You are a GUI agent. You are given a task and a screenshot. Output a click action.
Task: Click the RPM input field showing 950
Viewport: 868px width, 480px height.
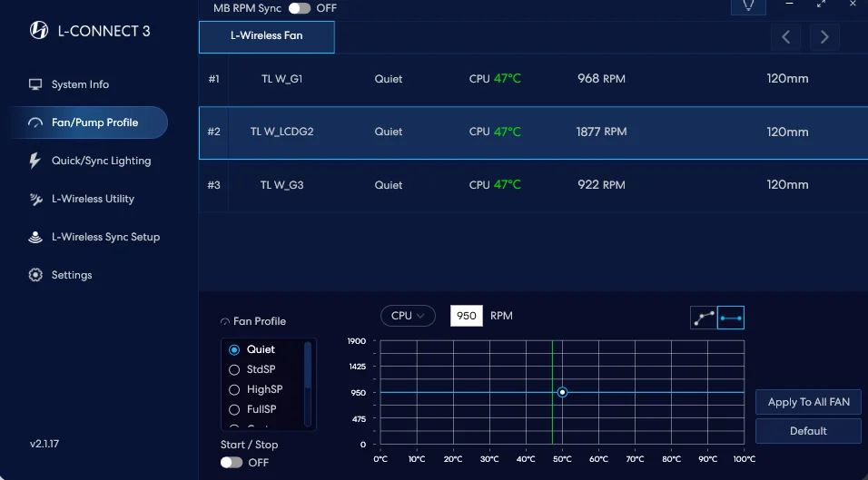[x=467, y=316]
